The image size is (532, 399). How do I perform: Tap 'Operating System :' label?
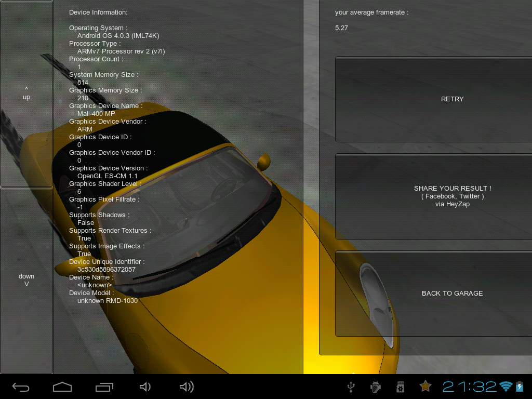tap(98, 28)
